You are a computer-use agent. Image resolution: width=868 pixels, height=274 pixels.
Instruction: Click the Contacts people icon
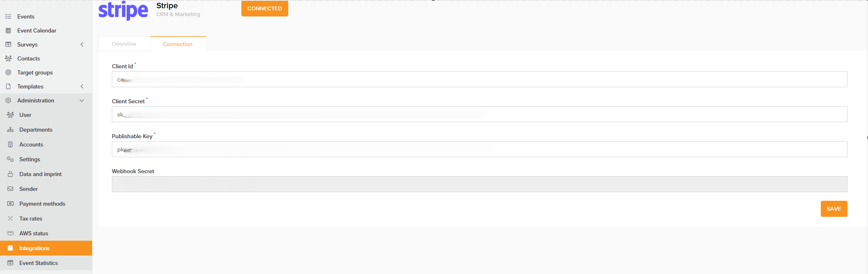pyautogui.click(x=8, y=58)
